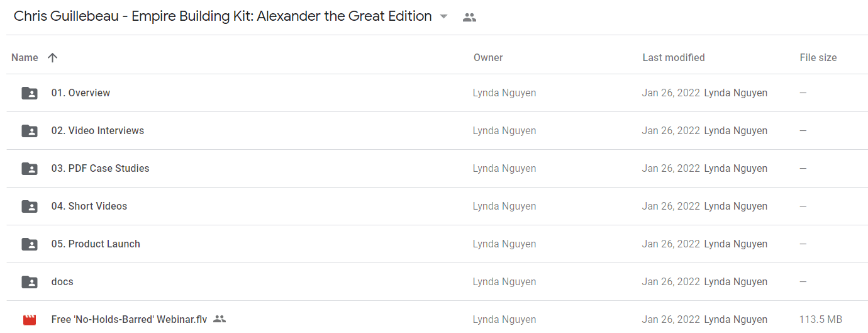Viewport: 868px width, 333px height.
Task: Sort by the Name column header
Action: pos(25,57)
